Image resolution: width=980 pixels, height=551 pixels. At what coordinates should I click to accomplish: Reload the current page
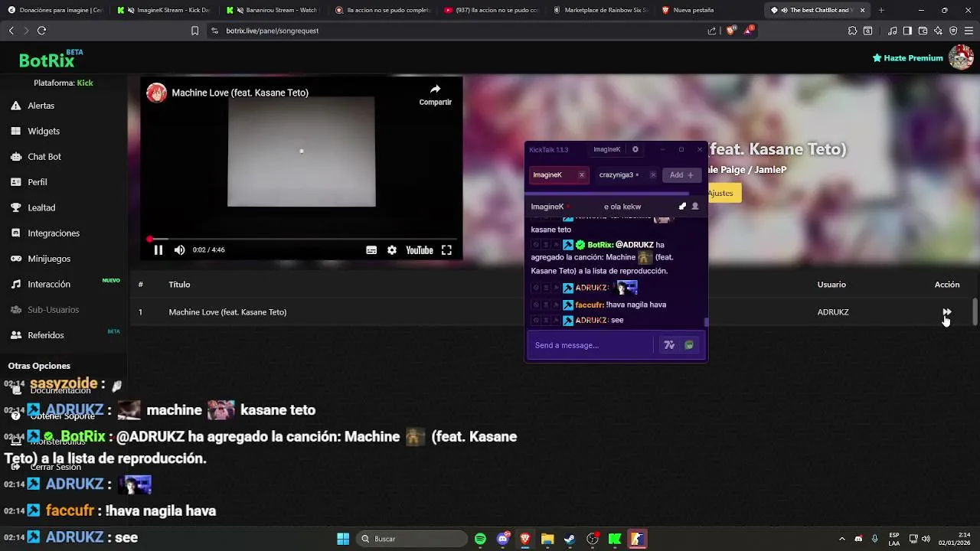click(x=41, y=31)
